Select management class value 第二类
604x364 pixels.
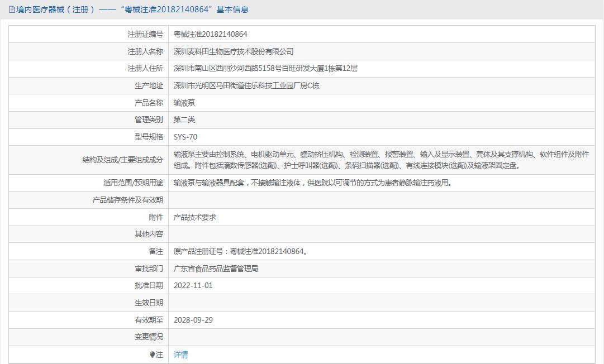184,119
